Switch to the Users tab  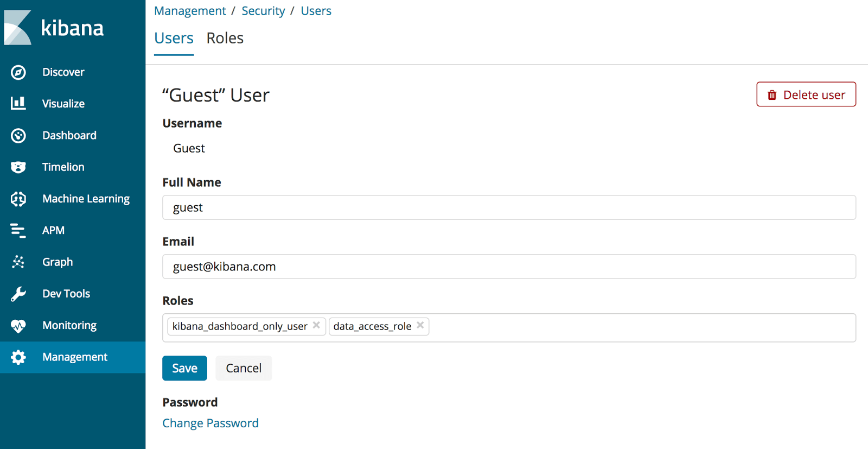click(174, 39)
